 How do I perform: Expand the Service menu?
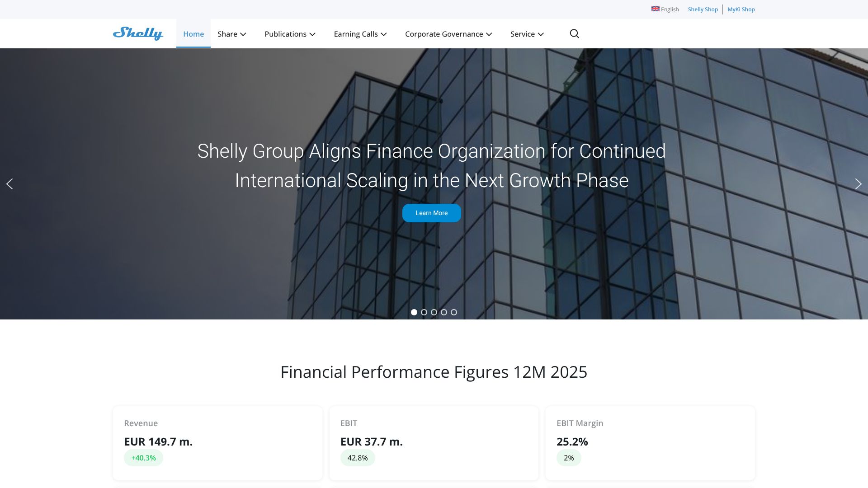pyautogui.click(x=527, y=34)
